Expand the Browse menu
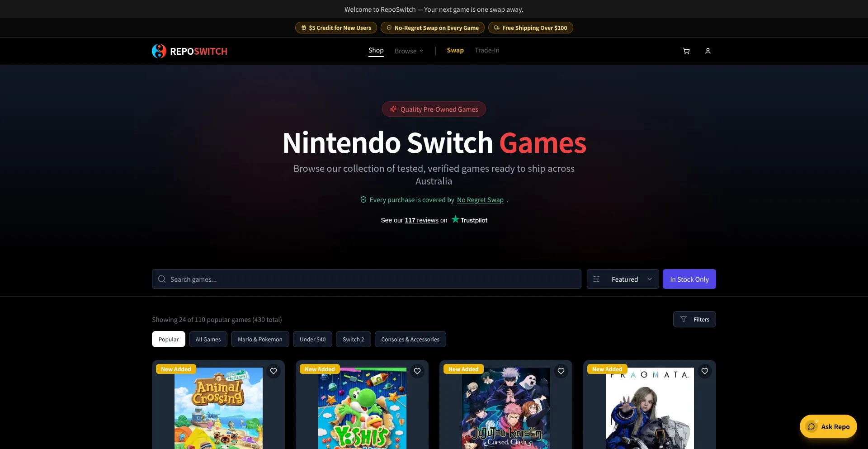Viewport: 868px width, 449px height. pyautogui.click(x=409, y=51)
